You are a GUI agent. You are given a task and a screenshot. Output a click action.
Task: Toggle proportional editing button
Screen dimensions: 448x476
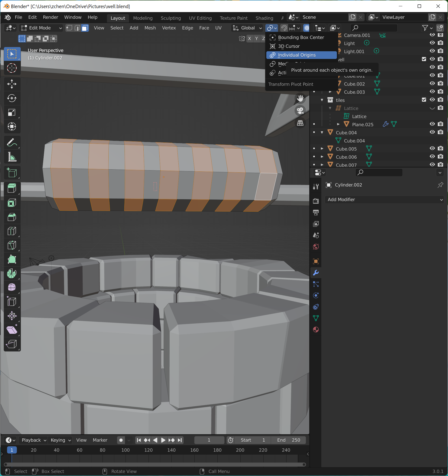(306, 28)
